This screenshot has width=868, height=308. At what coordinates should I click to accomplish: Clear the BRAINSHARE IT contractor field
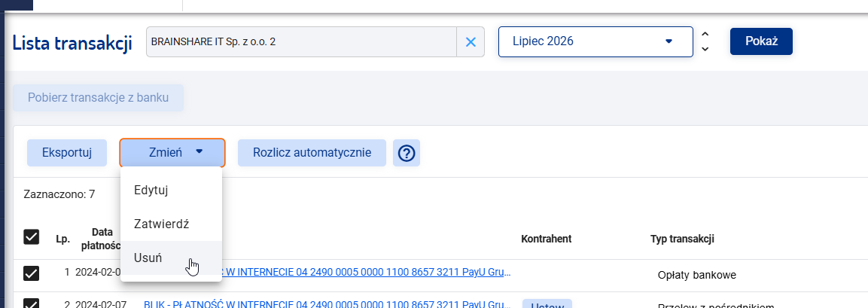point(471,41)
